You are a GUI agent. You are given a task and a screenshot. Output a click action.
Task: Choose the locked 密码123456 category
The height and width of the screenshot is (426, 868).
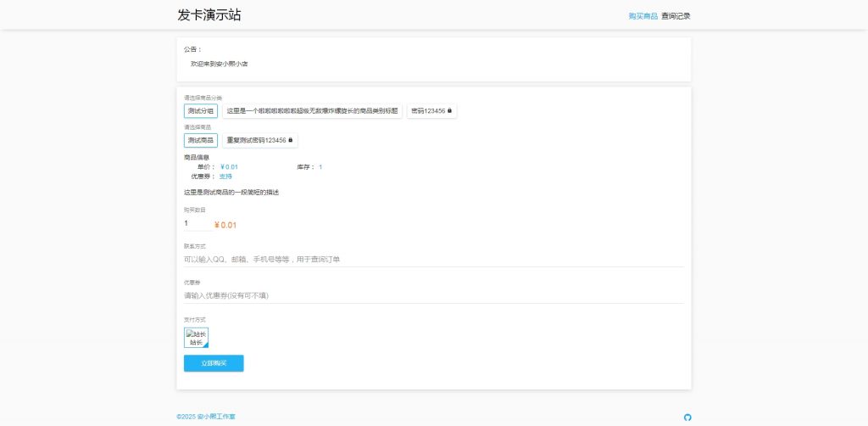click(431, 111)
